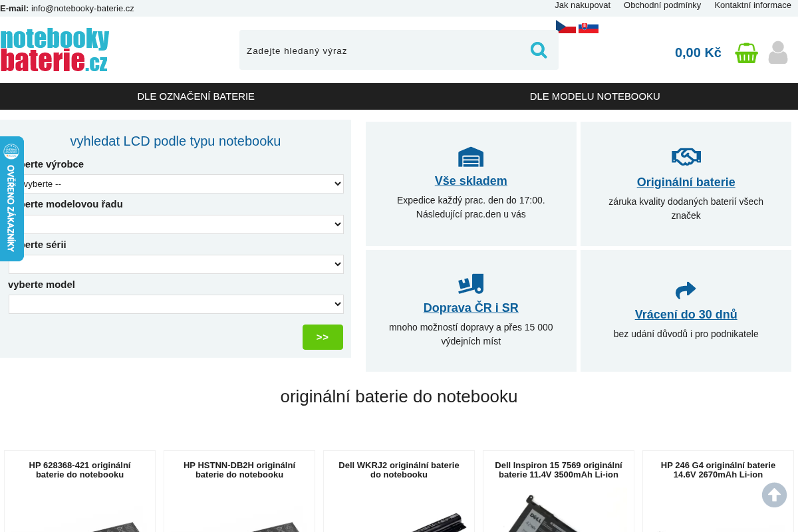Open the modelovou řadu dropdown
This screenshot has width=798, height=532.
[176, 224]
